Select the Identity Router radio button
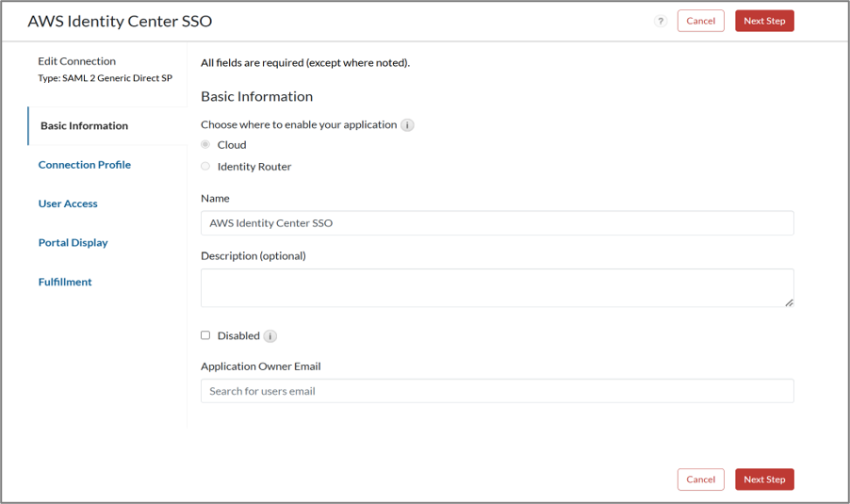 pos(205,166)
